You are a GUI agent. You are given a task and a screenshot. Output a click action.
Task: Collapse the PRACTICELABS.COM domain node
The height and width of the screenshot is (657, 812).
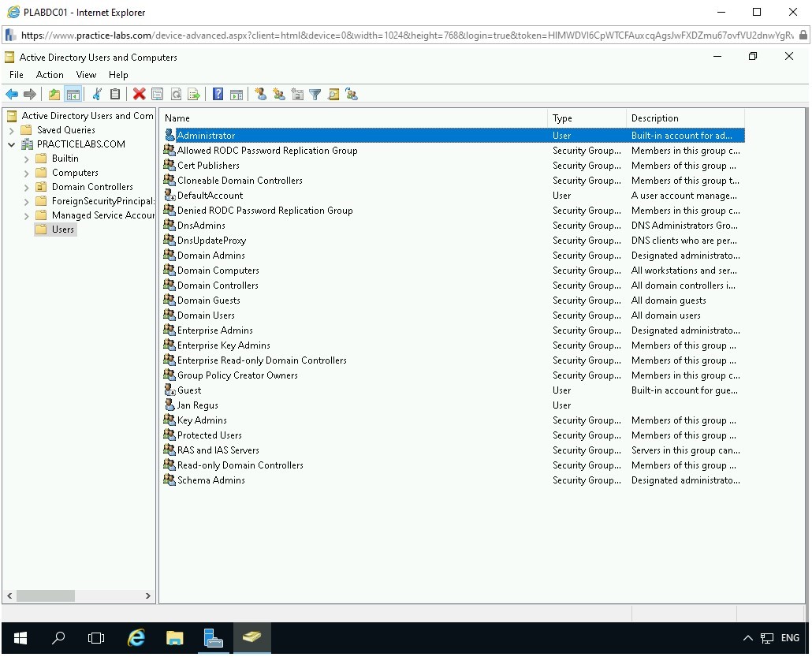[x=11, y=144]
